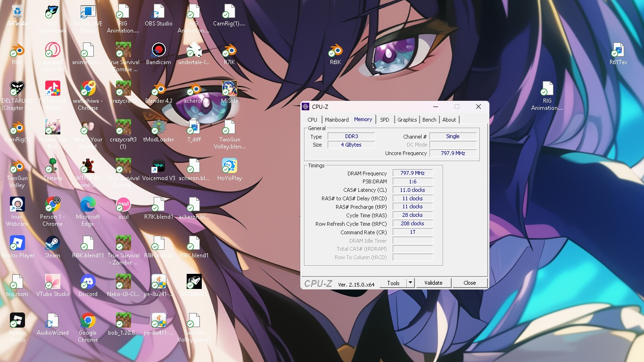Click the CPU-Z title bar app icon
644x362 pixels.
(x=305, y=107)
